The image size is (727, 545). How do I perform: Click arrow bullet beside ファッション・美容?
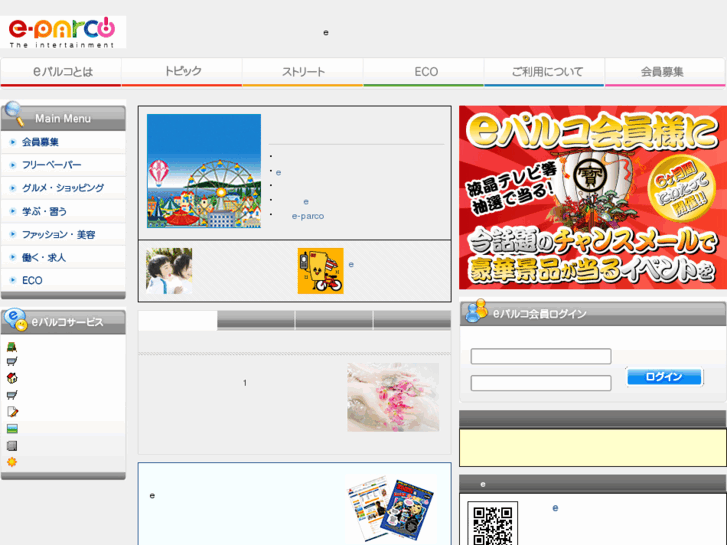coord(13,234)
